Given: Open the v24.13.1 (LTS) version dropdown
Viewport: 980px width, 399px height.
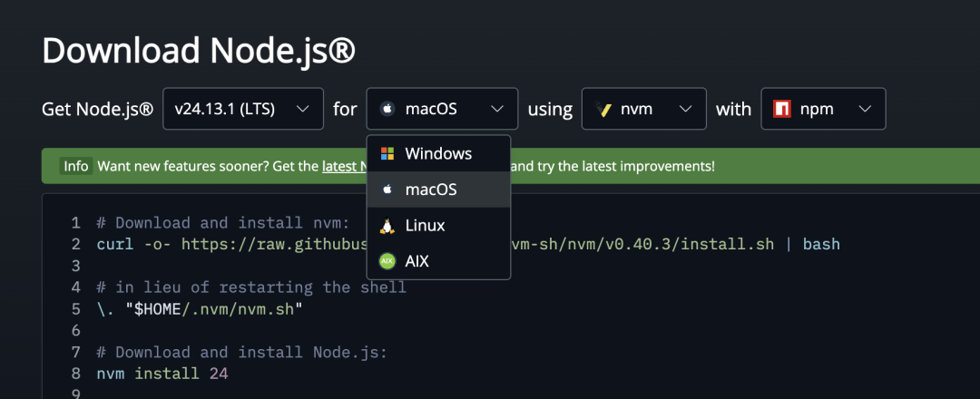Looking at the screenshot, I should click(x=242, y=109).
